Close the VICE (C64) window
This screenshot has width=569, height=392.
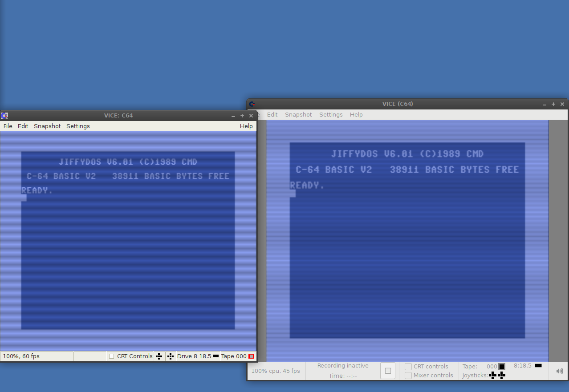562,104
